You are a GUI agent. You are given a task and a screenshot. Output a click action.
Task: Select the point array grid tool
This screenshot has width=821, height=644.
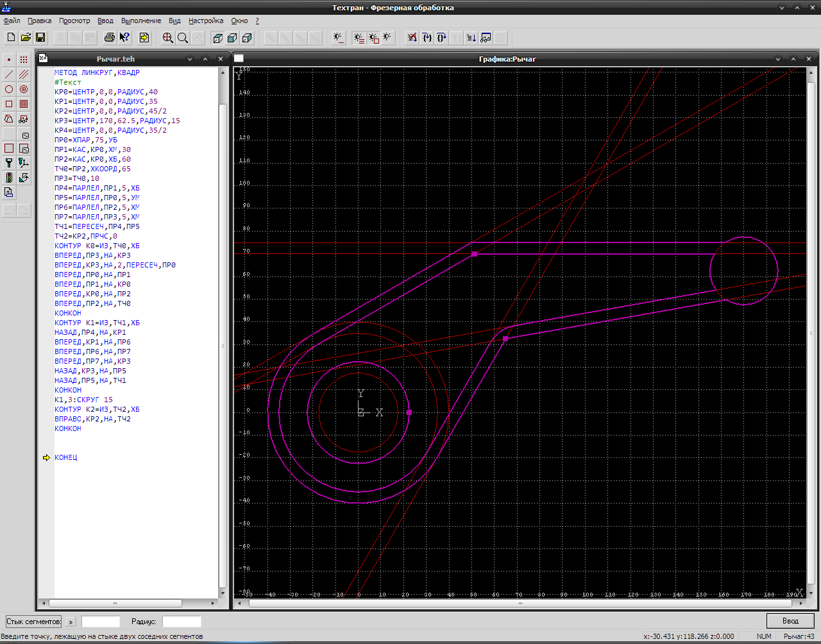click(24, 60)
